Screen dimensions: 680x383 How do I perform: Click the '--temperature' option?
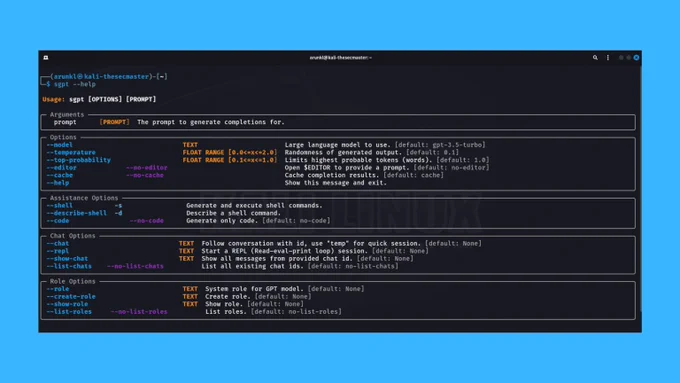pyautogui.click(x=71, y=152)
